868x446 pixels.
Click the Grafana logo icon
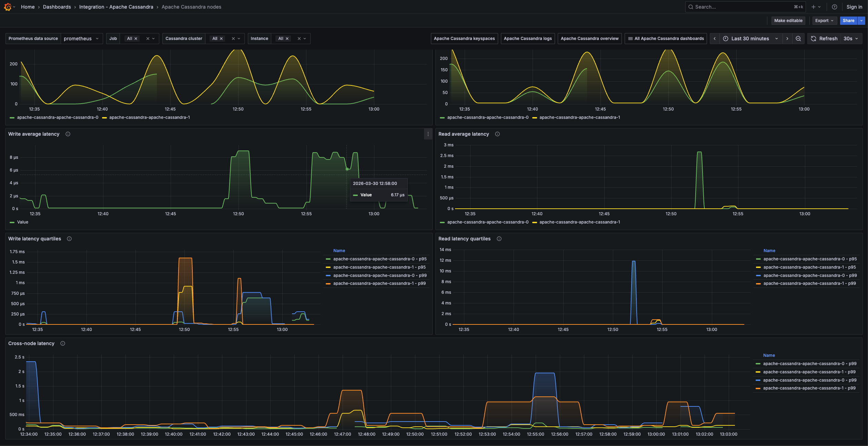(8, 7)
